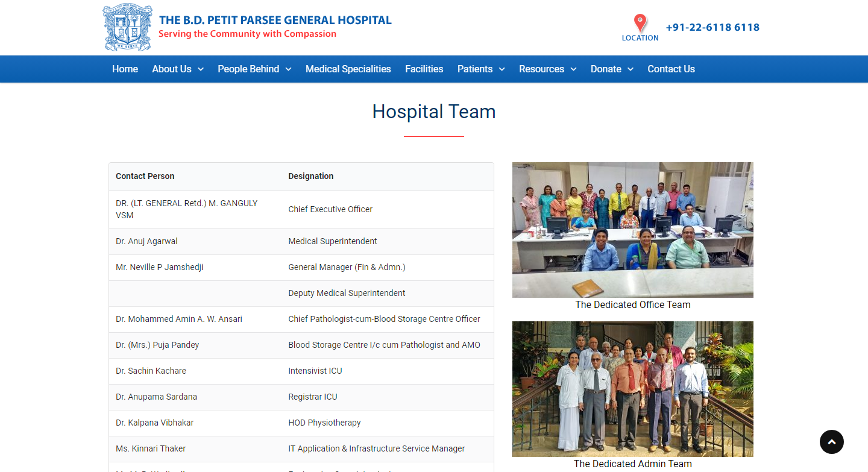Click the Patients menu label

[x=475, y=69]
